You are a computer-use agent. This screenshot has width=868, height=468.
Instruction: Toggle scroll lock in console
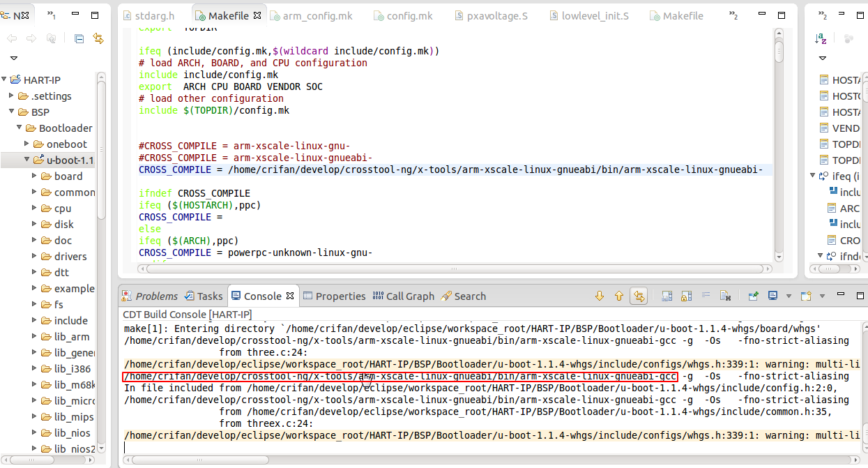pos(686,296)
